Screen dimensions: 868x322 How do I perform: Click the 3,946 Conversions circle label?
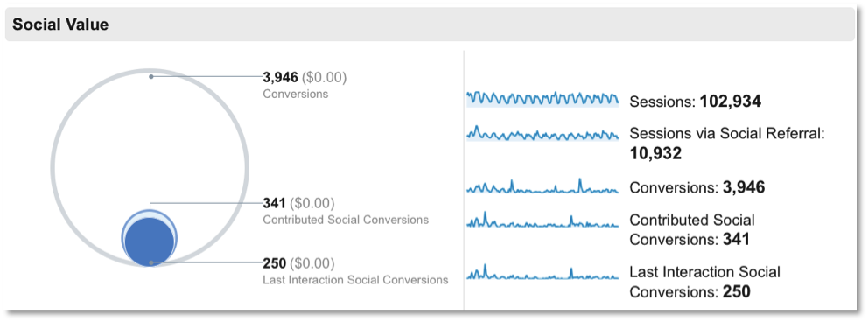coord(305,85)
